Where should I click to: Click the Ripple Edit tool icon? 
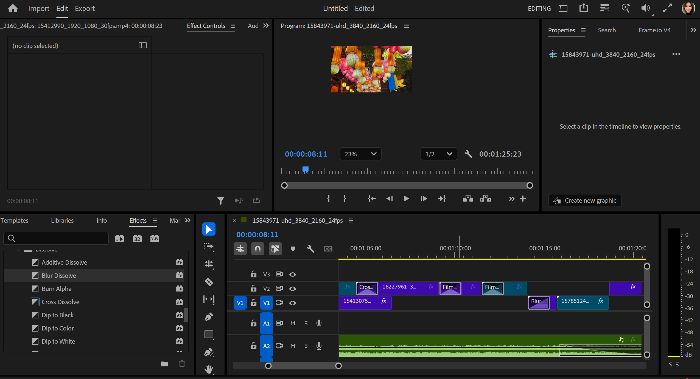pos(208,264)
